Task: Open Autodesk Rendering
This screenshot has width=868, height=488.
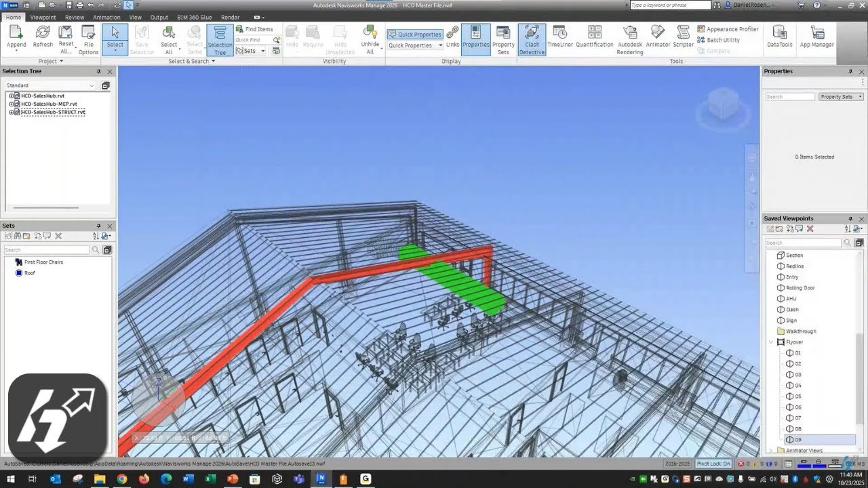Action: click(630, 41)
